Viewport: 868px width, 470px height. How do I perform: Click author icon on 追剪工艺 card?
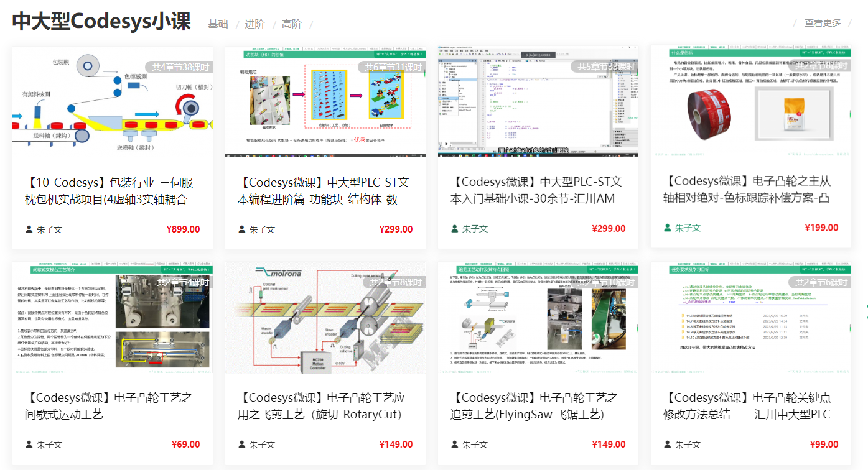tap(454, 445)
